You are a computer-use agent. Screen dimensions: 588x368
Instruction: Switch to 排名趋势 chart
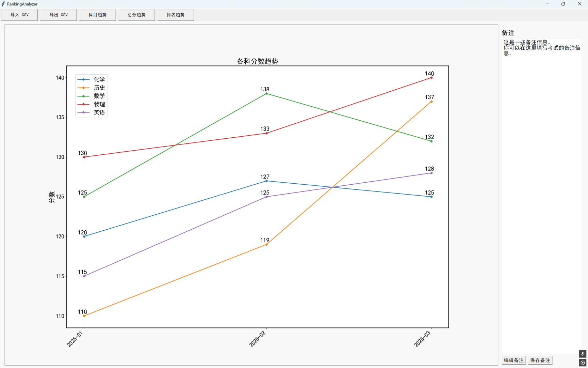(x=176, y=15)
